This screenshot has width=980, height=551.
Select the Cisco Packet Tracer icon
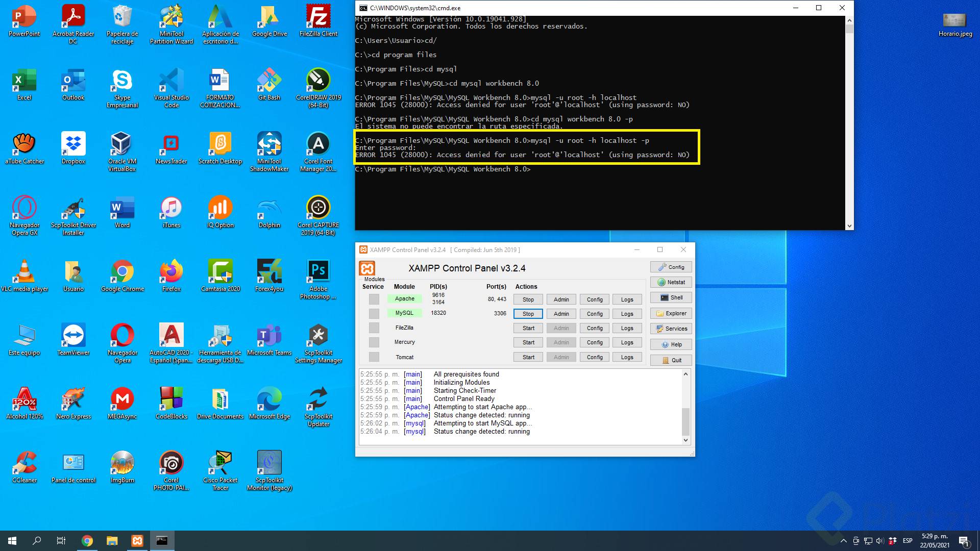point(220,471)
